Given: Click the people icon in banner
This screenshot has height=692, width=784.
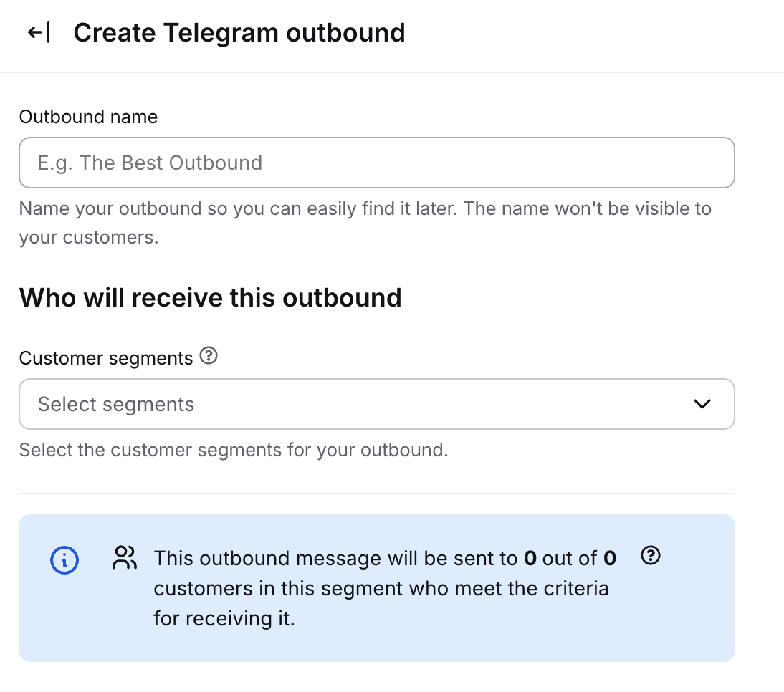Looking at the screenshot, I should pyautogui.click(x=125, y=558).
